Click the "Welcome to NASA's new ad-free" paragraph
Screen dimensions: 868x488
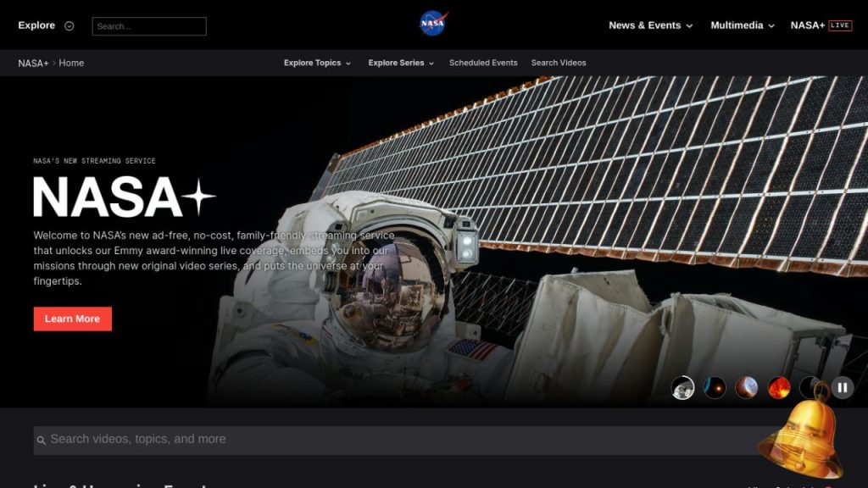[214, 258]
